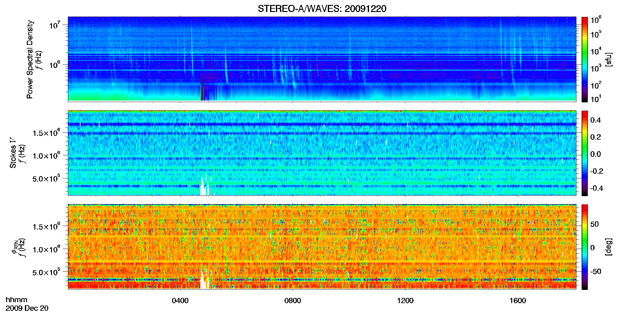Click the 0800 time tick label
This screenshot has width=644, height=332.
pos(293,301)
